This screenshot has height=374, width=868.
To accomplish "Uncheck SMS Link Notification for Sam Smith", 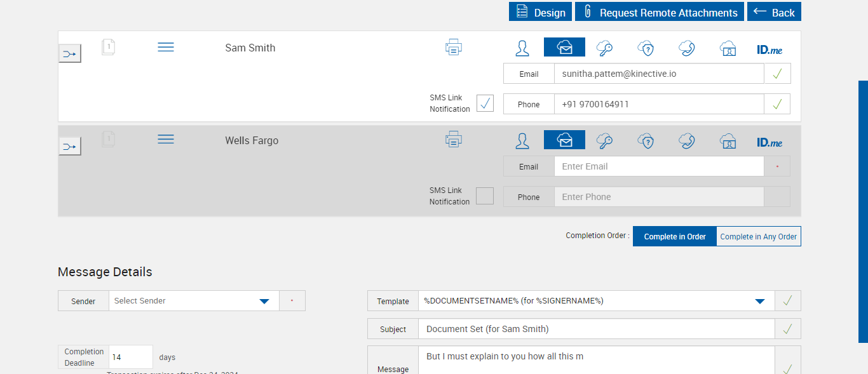I will tap(485, 104).
